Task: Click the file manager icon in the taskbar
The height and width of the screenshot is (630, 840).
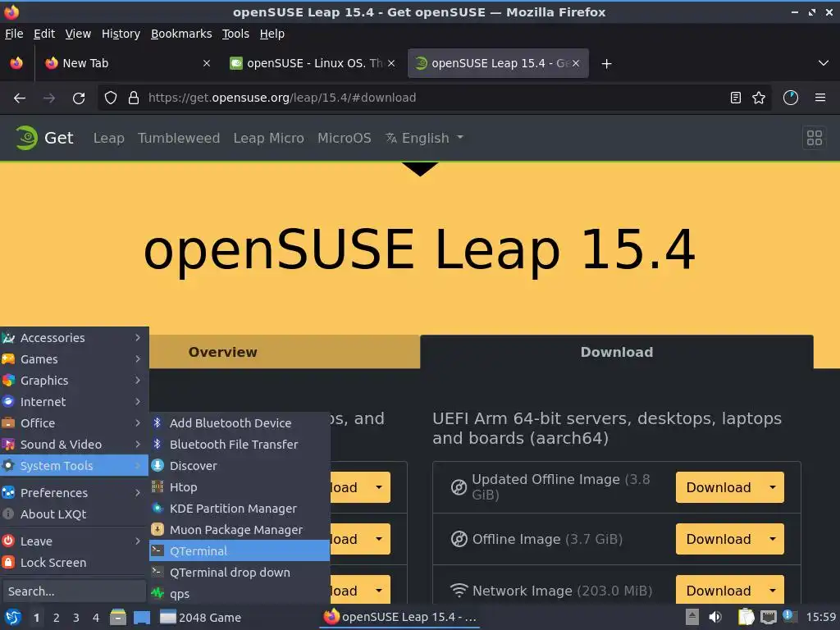Action: 118,617
